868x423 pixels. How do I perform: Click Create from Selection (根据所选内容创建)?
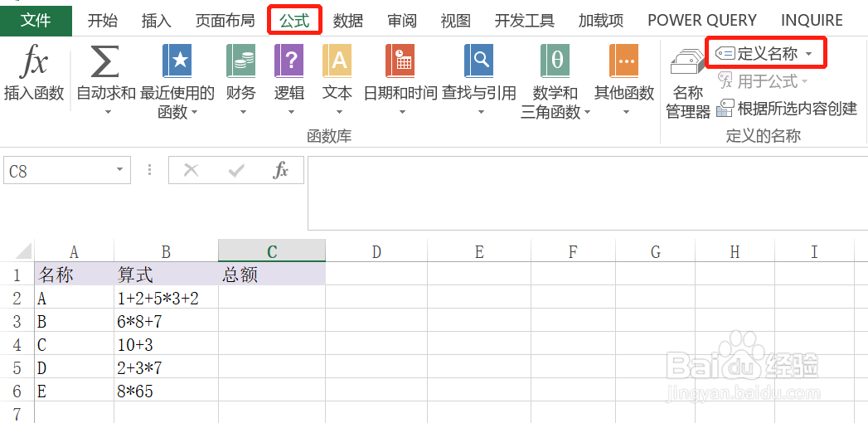pos(787,109)
